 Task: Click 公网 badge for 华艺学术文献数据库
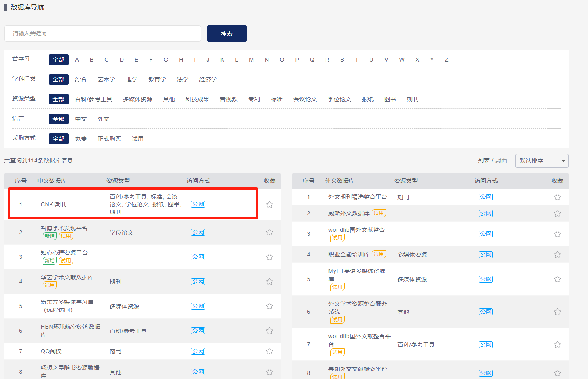[x=198, y=281]
